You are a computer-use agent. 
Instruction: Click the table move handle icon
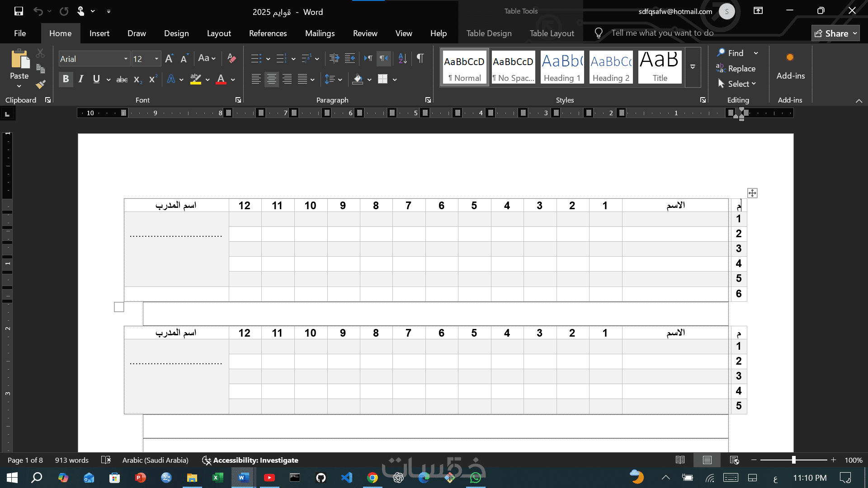click(752, 193)
